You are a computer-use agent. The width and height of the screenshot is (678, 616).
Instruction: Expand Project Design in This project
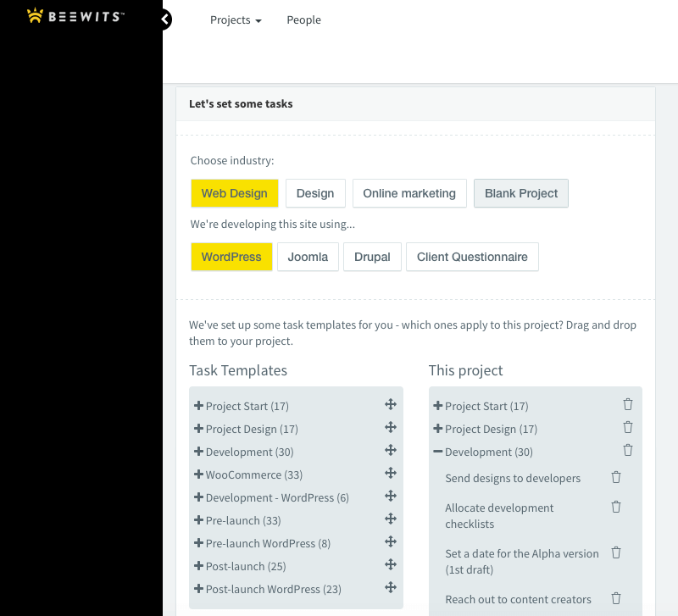pos(437,429)
